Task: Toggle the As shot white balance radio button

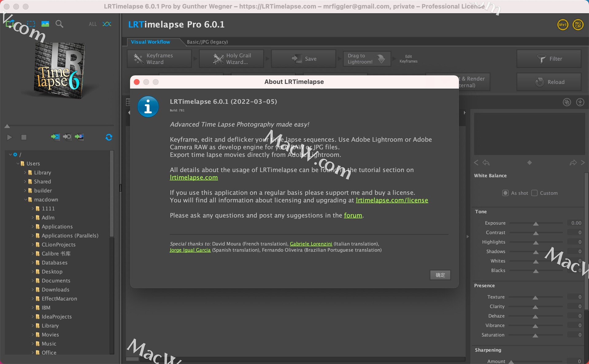Action: (x=505, y=193)
